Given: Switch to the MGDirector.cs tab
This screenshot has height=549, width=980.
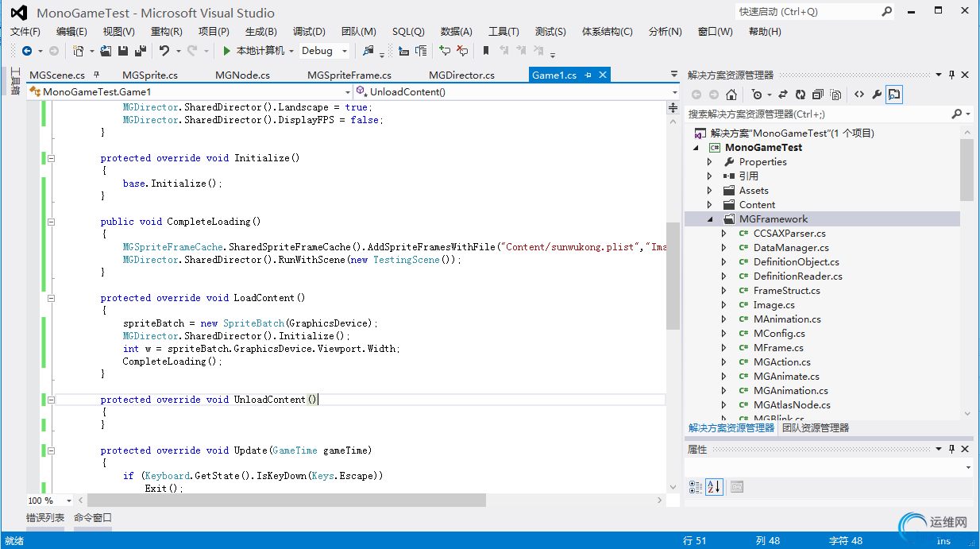Looking at the screenshot, I should point(461,75).
